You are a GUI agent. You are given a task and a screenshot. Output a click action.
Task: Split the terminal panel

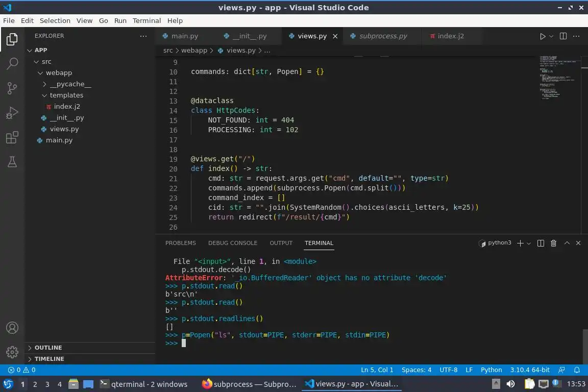tap(541, 243)
